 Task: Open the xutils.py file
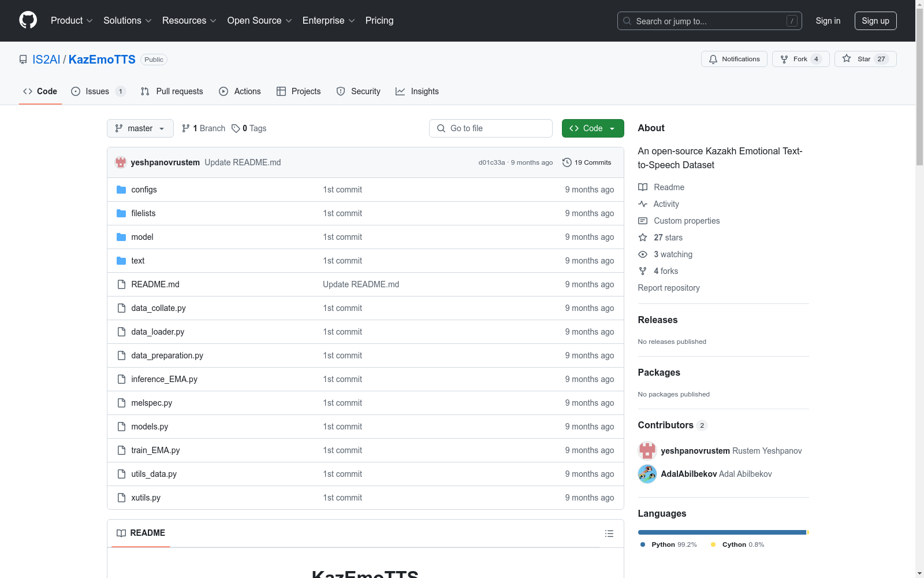(x=146, y=498)
